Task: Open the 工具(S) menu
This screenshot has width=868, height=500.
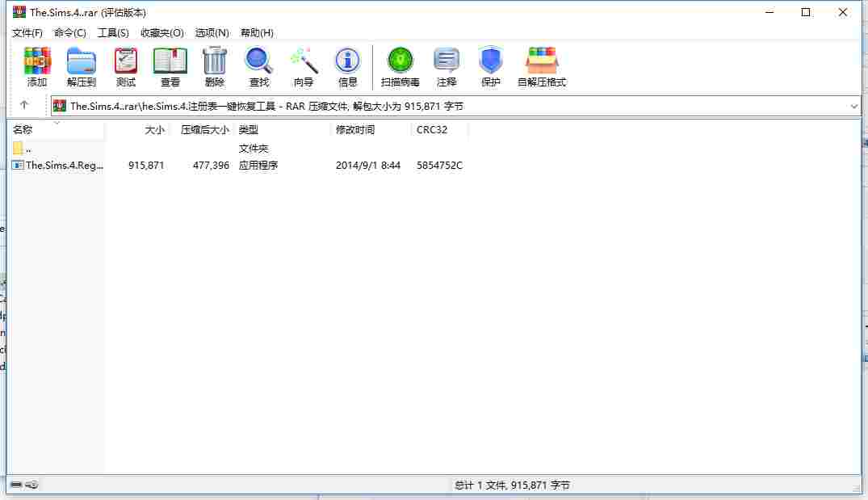Action: click(113, 32)
